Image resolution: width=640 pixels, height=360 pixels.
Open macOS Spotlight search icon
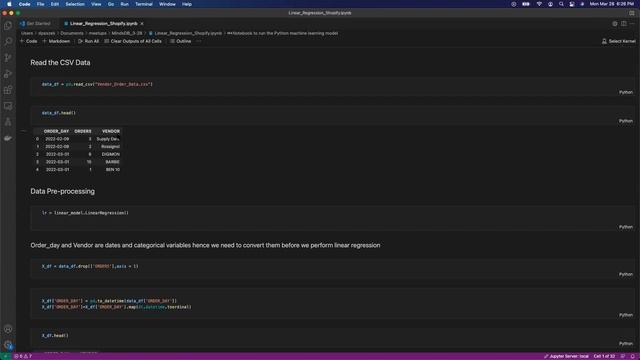pos(561,4)
